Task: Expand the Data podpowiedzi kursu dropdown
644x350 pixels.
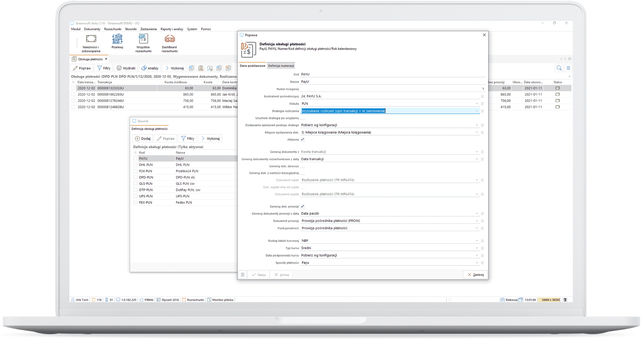Action: [x=477, y=255]
